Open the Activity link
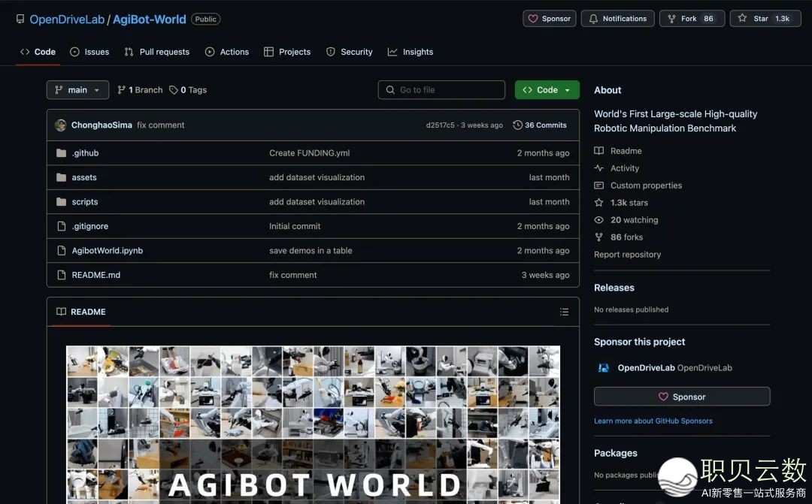Image resolution: width=812 pixels, height=504 pixels. point(617,168)
